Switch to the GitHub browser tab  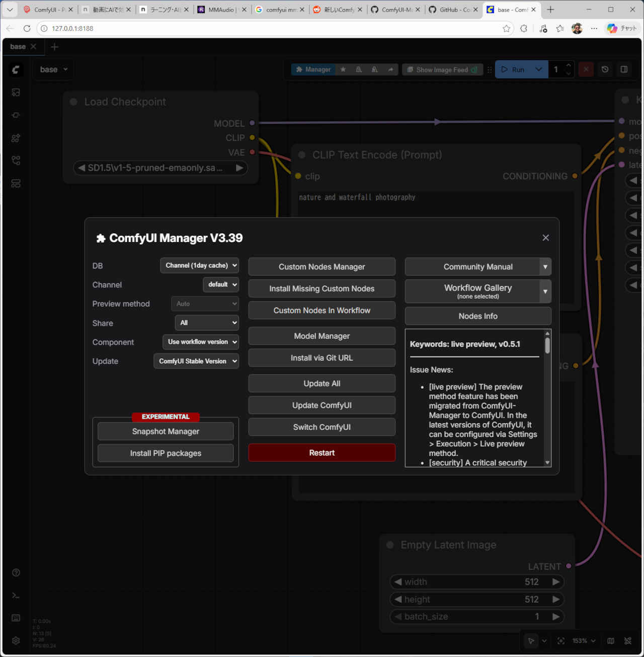[452, 10]
